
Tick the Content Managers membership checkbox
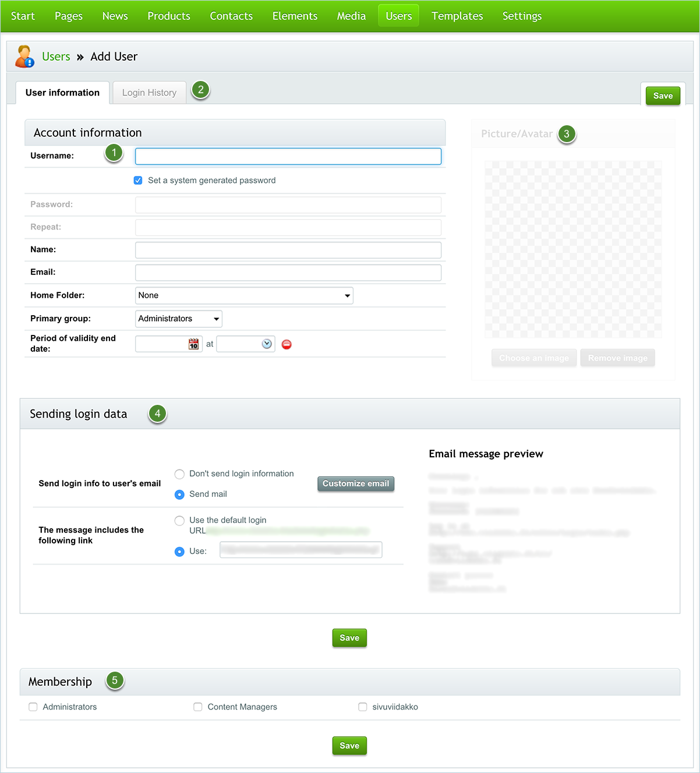(198, 707)
